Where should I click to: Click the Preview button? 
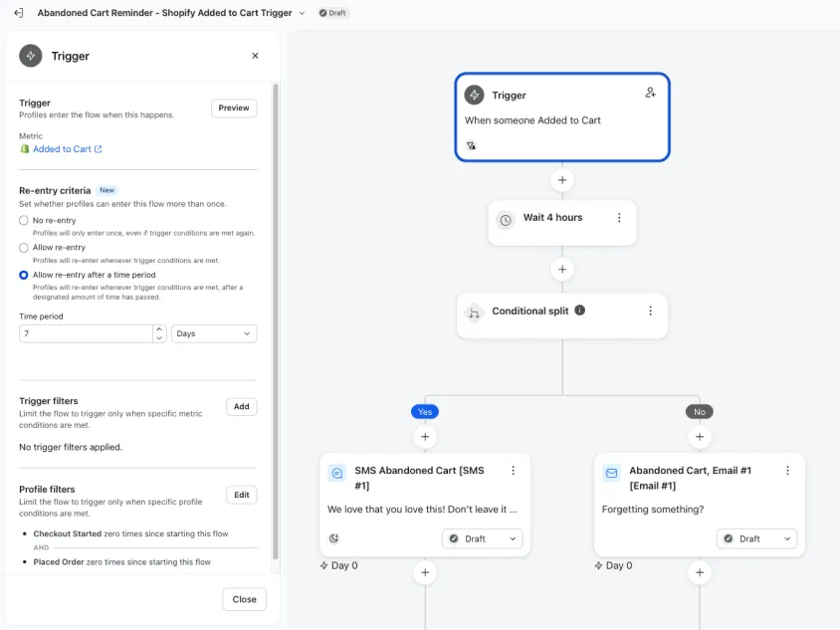point(234,107)
